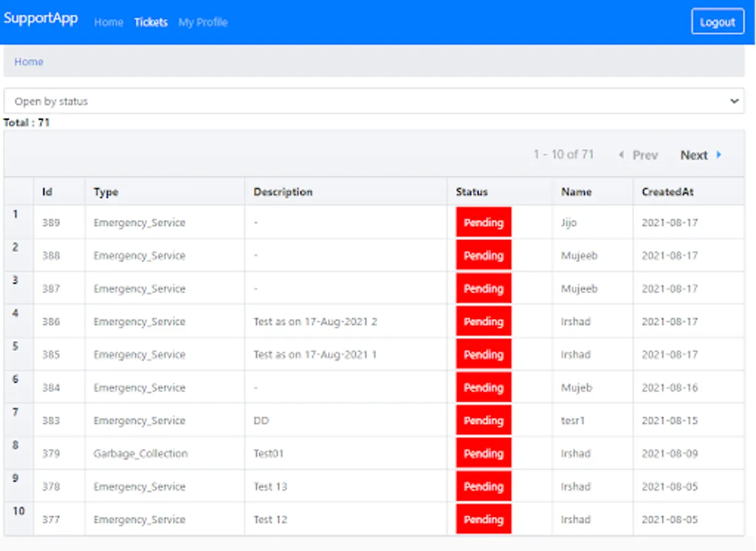Screen dimensions: 756x551
Task: Click Pending status of ticket 379
Action: [x=484, y=454]
